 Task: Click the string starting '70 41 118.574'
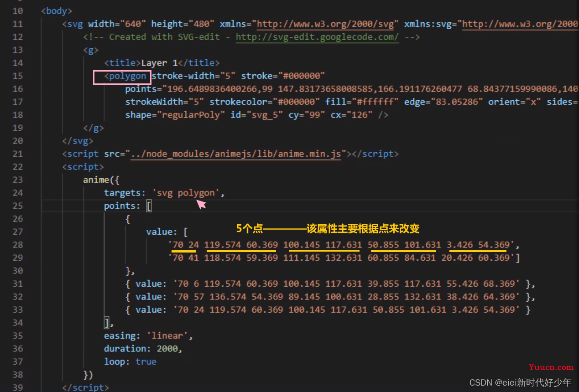click(341, 258)
